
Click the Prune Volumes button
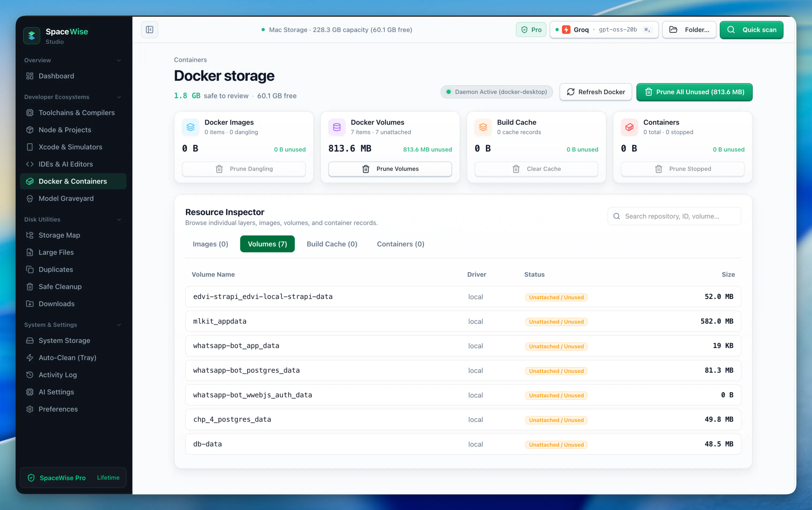coord(390,169)
